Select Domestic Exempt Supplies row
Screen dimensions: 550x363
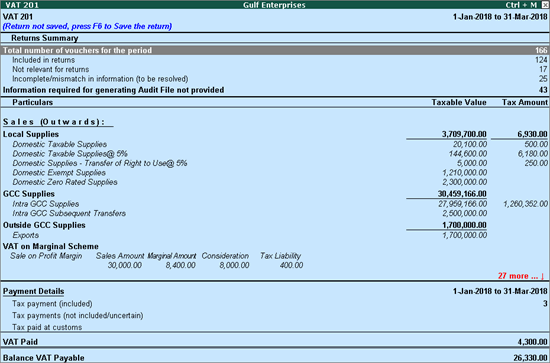[275, 173]
